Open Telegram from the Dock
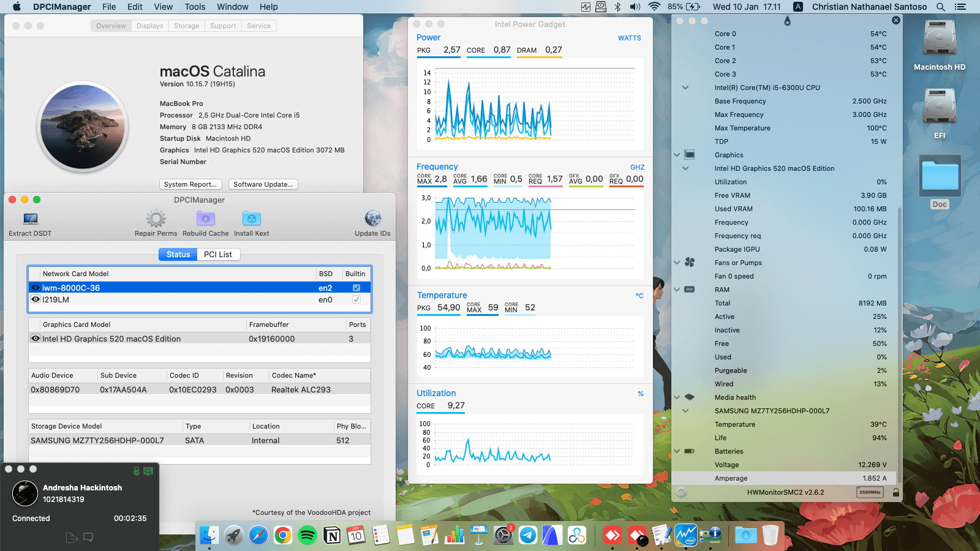The width and height of the screenshot is (980, 551). 527,535
